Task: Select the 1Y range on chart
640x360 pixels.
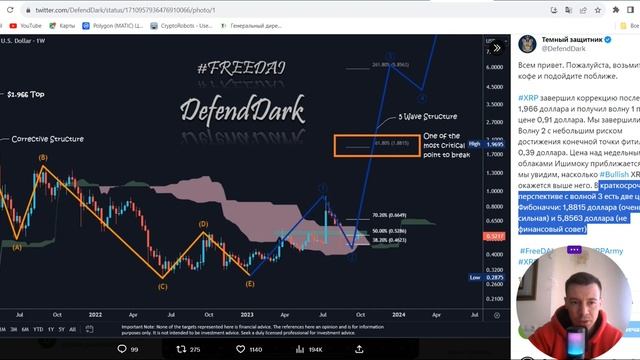Action: click(51, 329)
